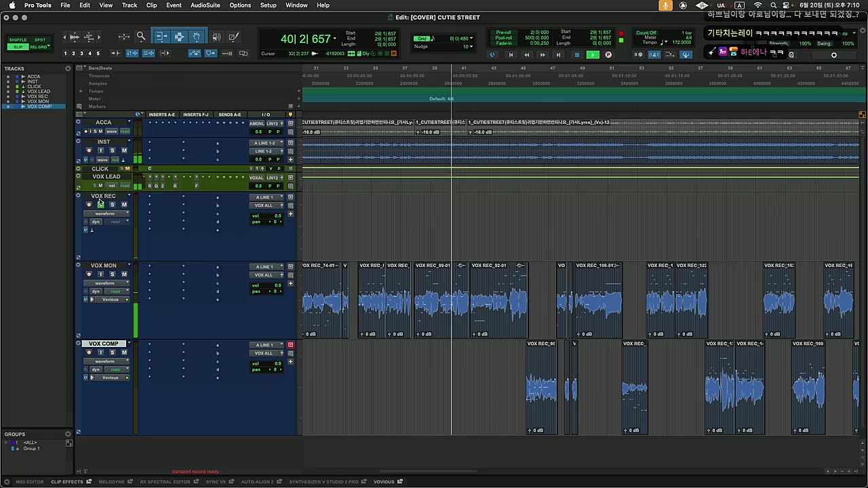Click Return to Zero transport button
Image resolution: width=868 pixels, height=488 pixels.
point(511,55)
